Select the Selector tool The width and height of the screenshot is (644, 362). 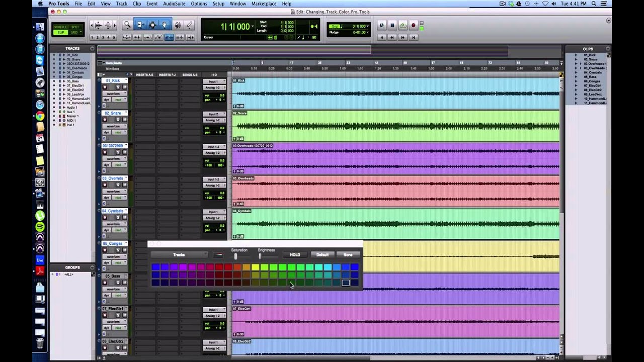point(152,25)
